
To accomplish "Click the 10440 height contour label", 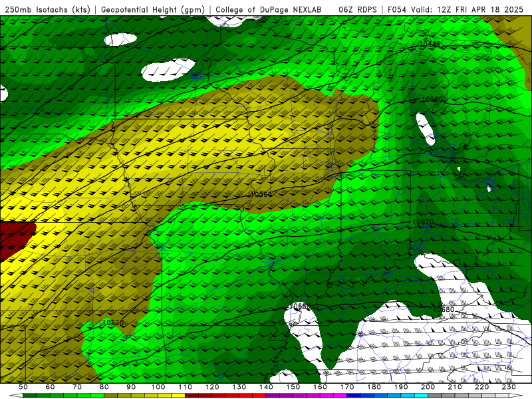I will (430, 44).
